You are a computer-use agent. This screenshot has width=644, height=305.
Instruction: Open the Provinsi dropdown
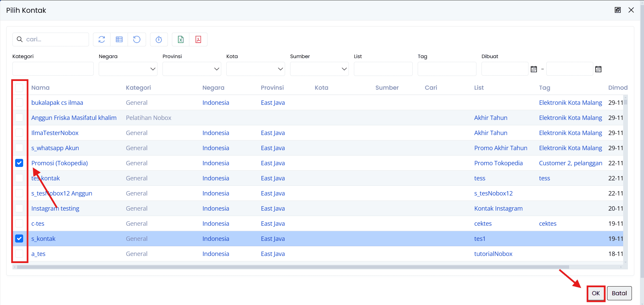click(216, 69)
